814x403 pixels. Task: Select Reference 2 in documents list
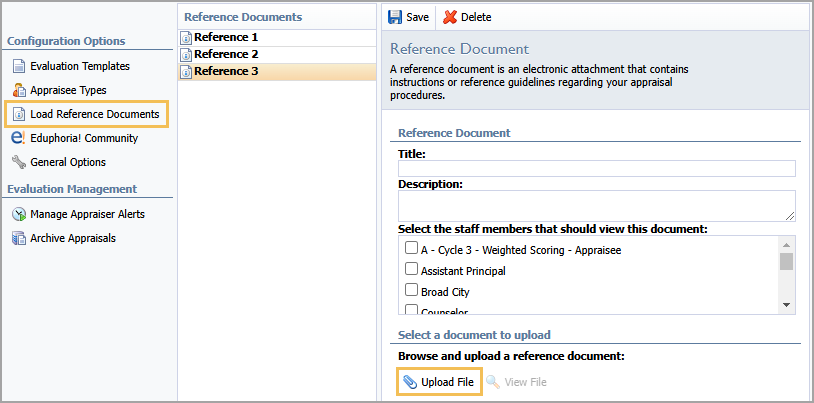tap(277, 55)
